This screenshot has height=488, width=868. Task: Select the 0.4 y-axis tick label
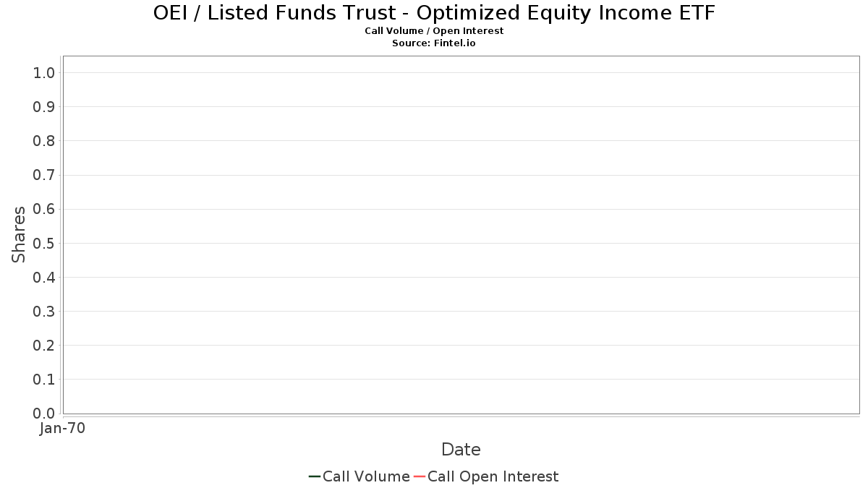[x=44, y=278]
